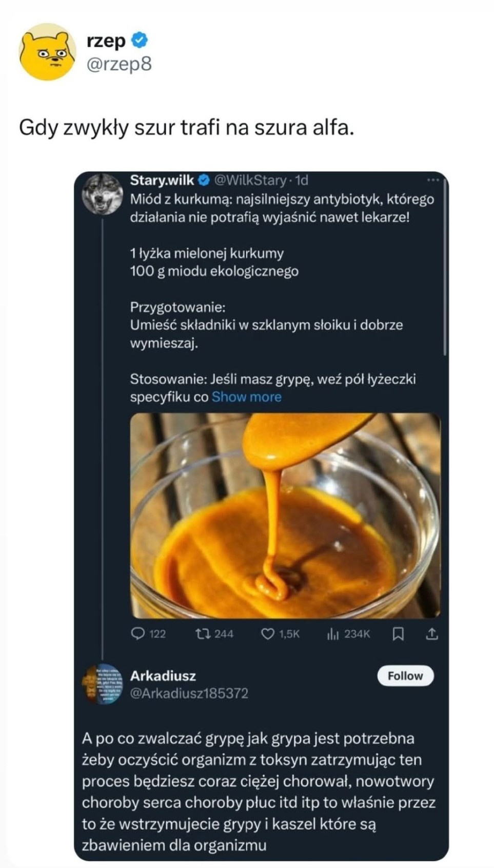Follow the Arkadiusz account

point(405,676)
